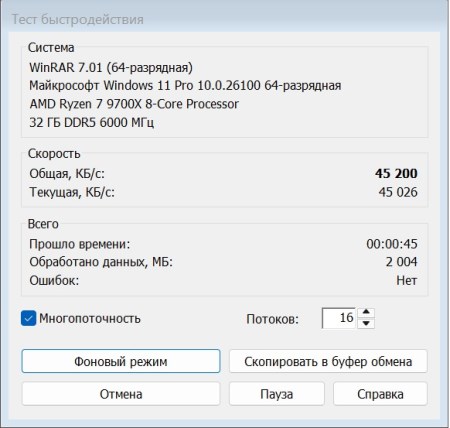Click the processed data value 2 004
Image resolution: width=450 pixels, height=428 pixels.
click(402, 262)
